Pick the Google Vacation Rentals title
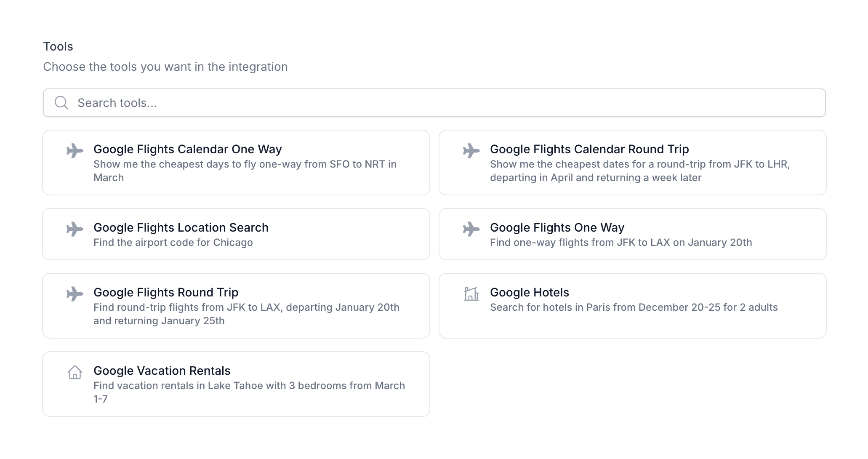 tap(162, 371)
